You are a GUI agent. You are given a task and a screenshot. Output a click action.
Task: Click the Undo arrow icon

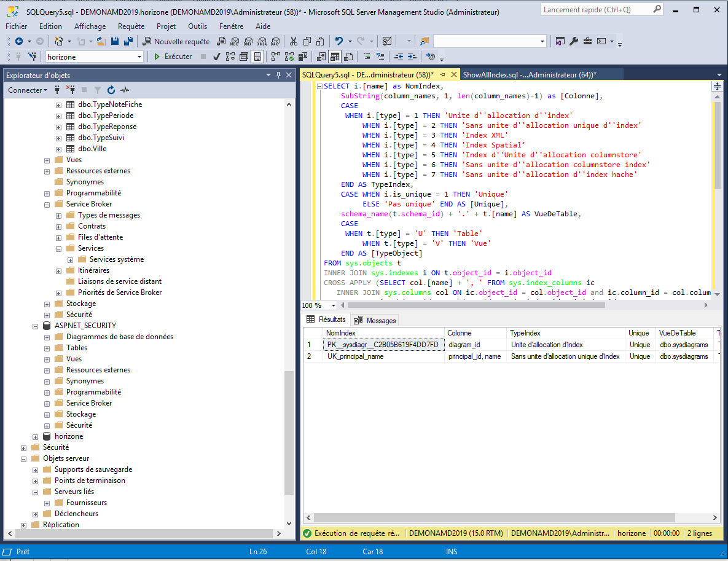339,41
